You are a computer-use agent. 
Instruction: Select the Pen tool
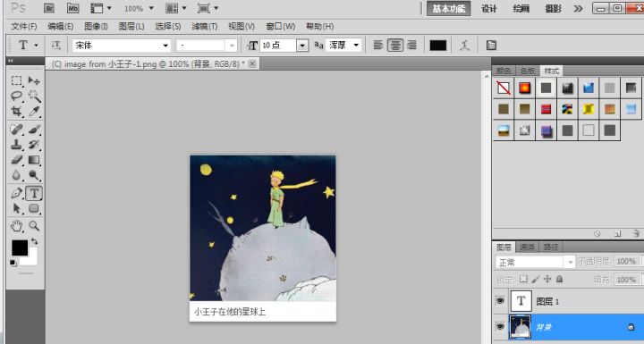17,193
